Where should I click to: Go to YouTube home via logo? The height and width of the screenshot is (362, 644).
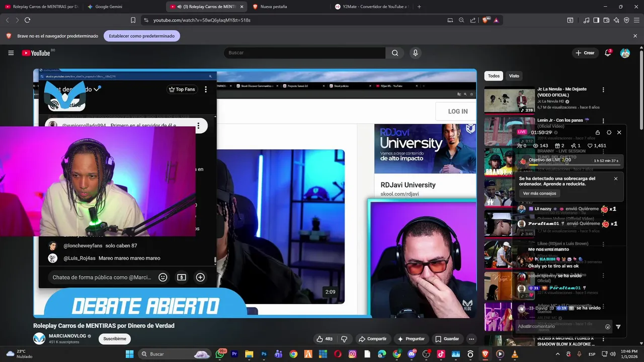[36, 53]
